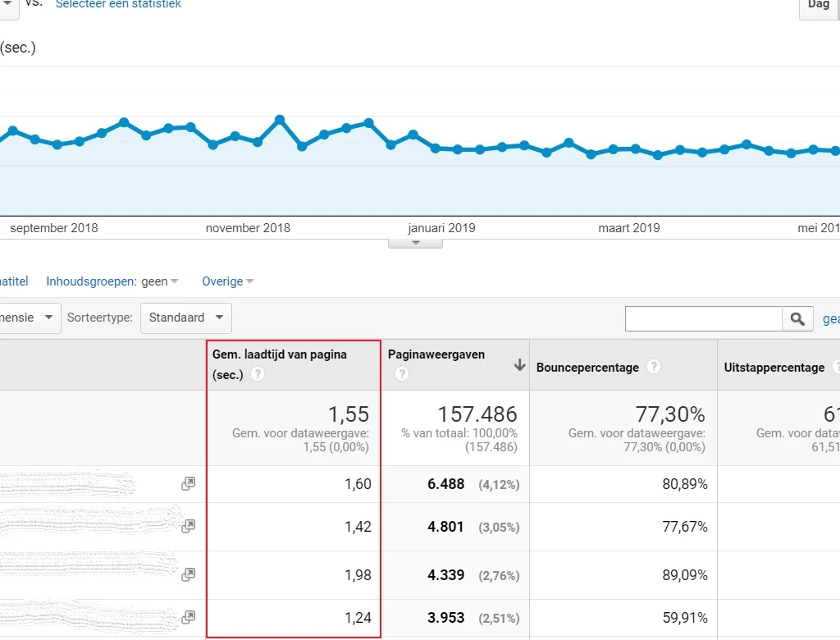Collapse chart using handle below timeline
Image resolution: width=840 pixels, height=640 pixels.
coord(415,243)
